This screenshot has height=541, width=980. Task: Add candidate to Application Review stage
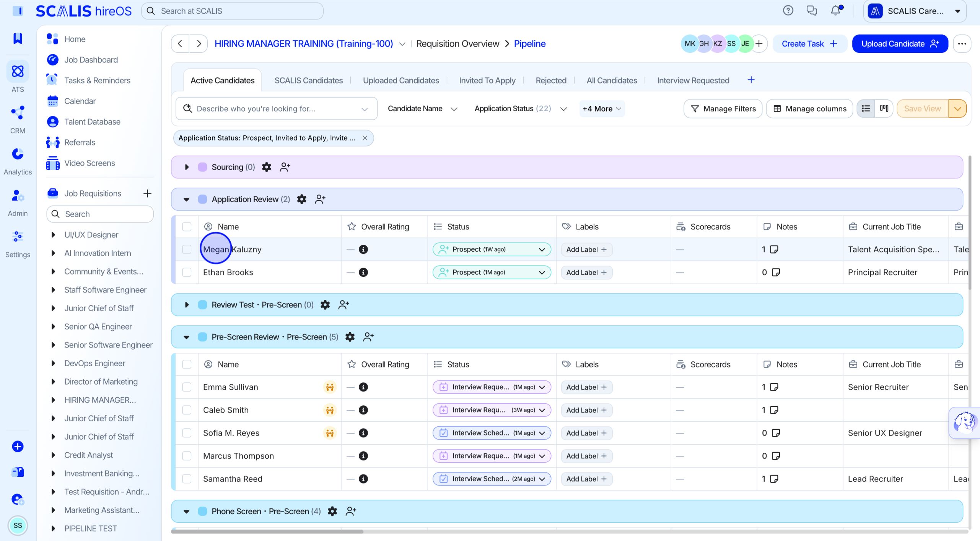(320, 199)
